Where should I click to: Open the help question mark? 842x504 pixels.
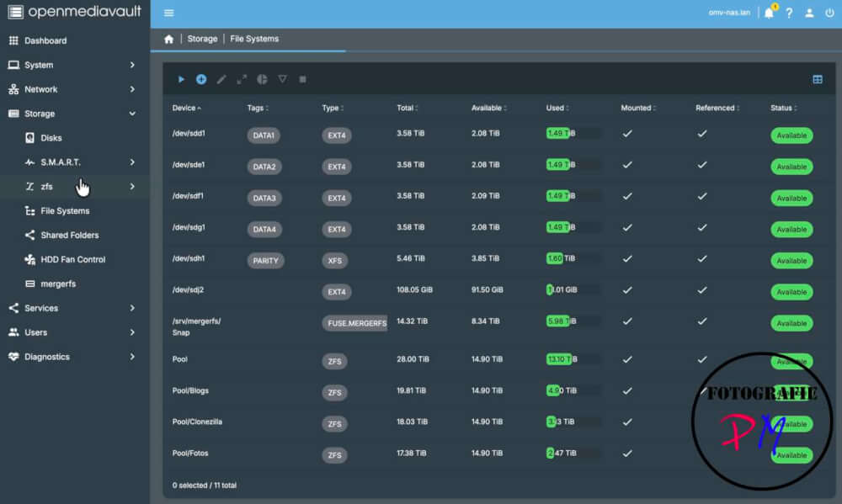pos(789,13)
